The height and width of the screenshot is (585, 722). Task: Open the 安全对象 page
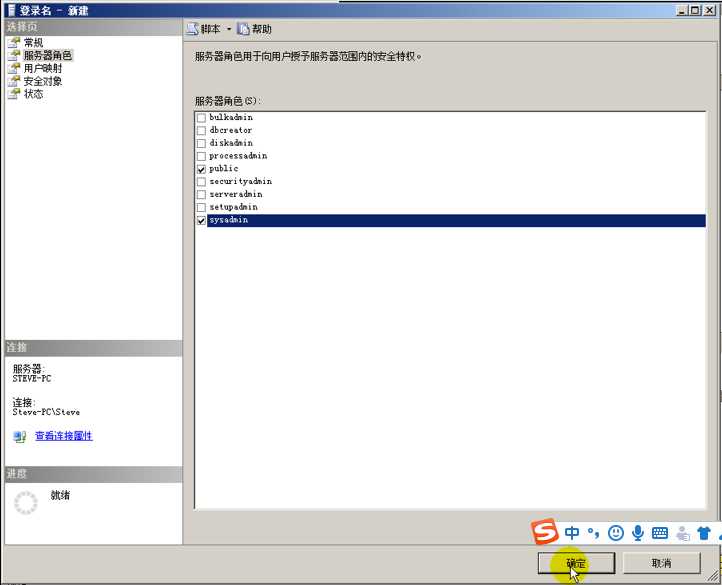pyautogui.click(x=43, y=81)
